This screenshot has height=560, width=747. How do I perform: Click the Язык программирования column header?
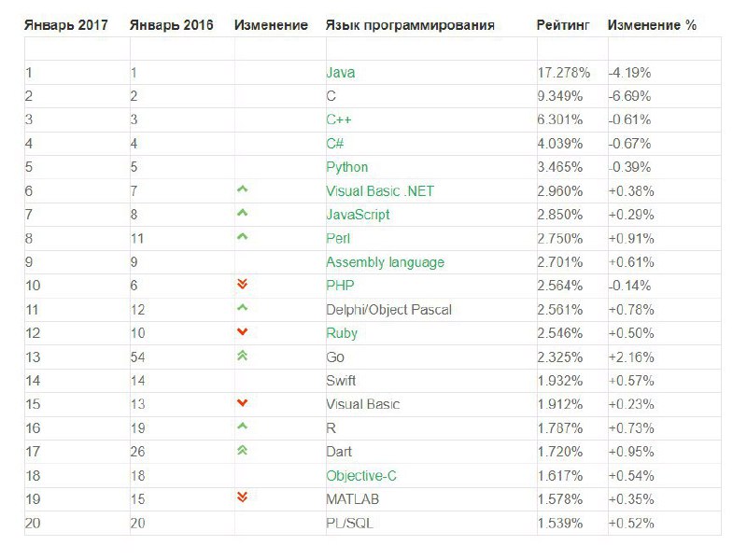click(410, 25)
